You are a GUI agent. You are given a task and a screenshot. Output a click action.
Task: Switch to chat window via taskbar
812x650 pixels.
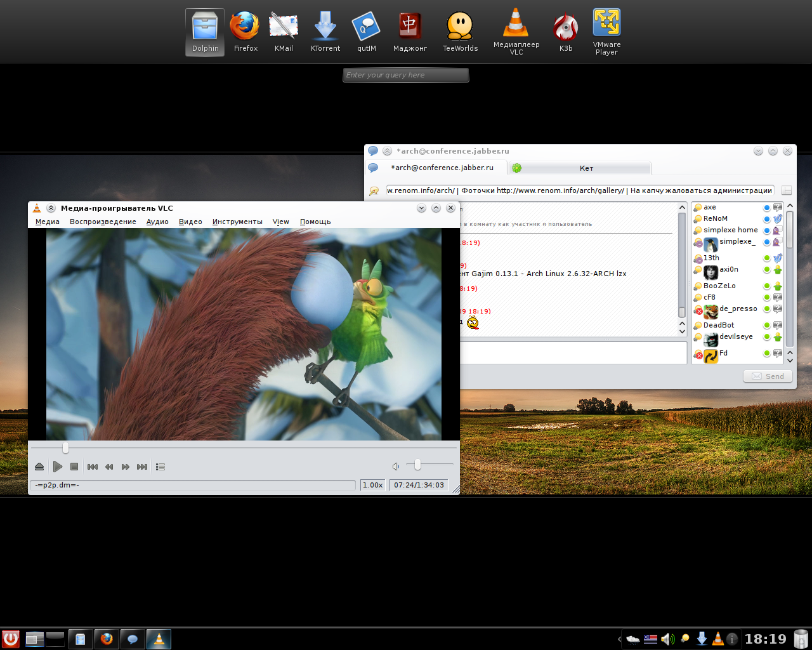point(133,639)
